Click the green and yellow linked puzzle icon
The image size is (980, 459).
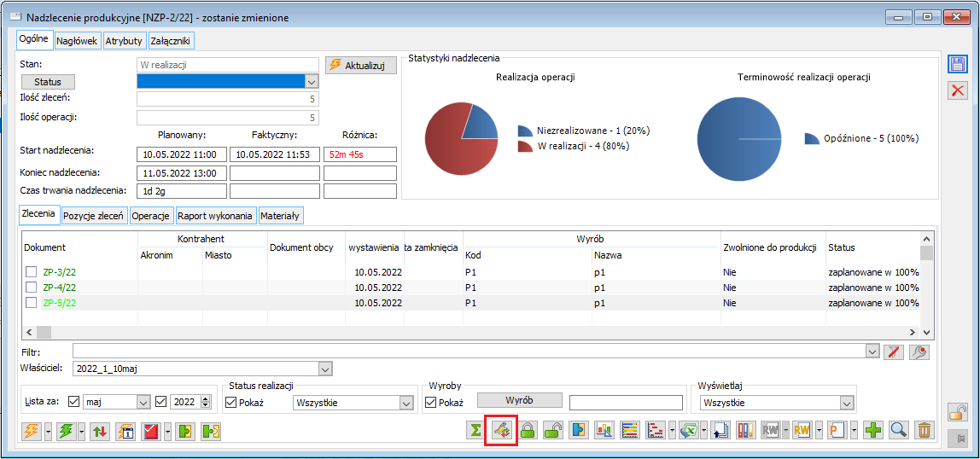click(211, 431)
